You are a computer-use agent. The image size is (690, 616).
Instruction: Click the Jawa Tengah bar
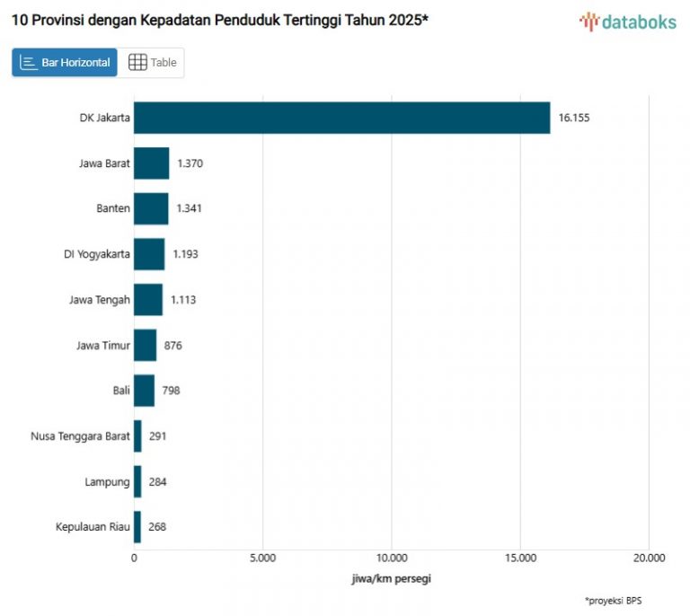click(x=148, y=300)
